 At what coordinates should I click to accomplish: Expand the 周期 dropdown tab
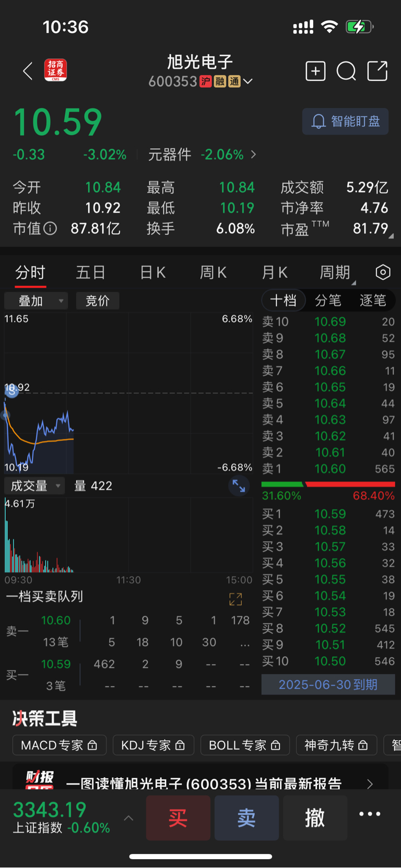coord(337,272)
